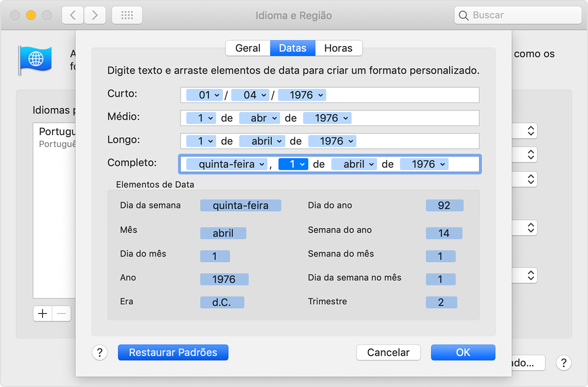Click the globe flag icon
The height and width of the screenshot is (387, 588).
32,60
